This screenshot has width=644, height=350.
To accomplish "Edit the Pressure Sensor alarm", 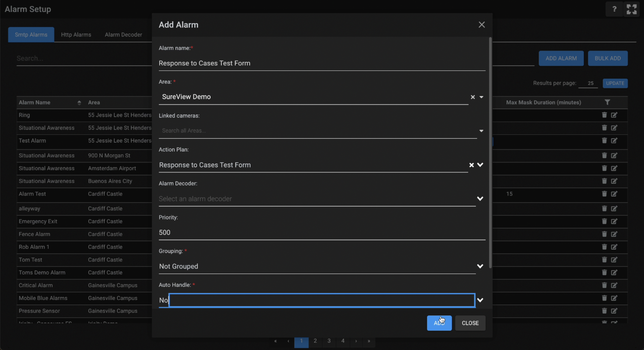I will pyautogui.click(x=614, y=311).
